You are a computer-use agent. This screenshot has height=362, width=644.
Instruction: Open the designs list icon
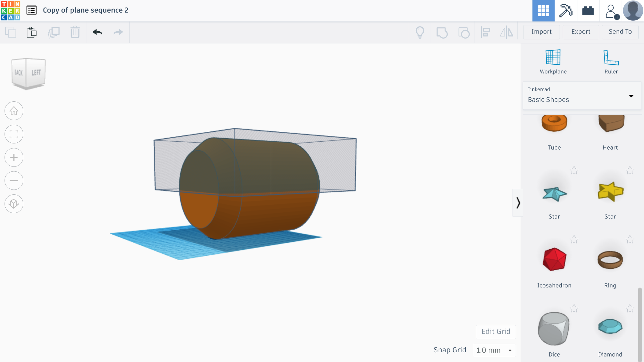pos(31,10)
